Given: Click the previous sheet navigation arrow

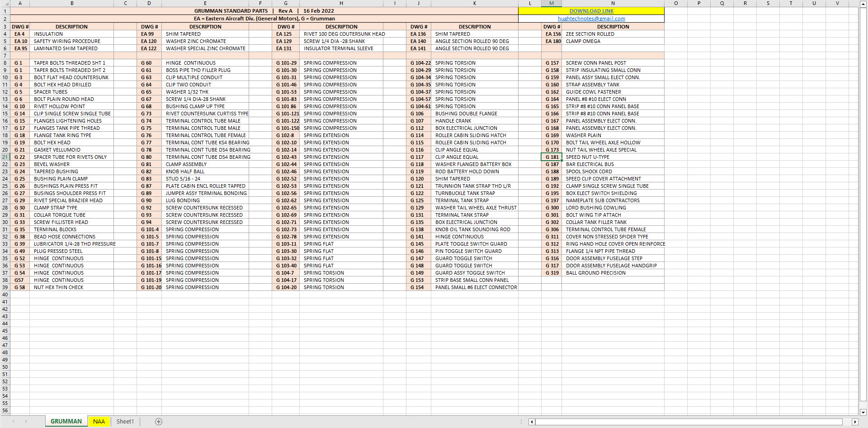Looking at the screenshot, I should click(x=13, y=422).
